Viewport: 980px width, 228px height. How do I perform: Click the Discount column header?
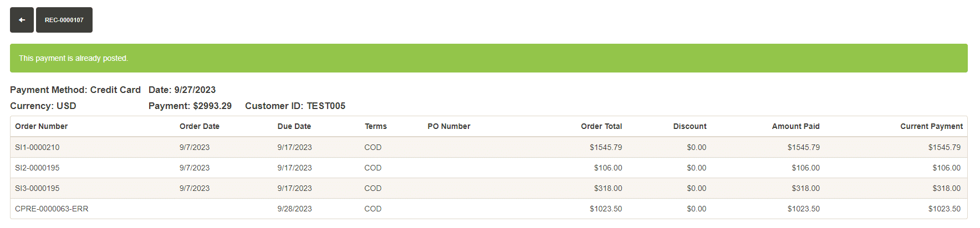pyautogui.click(x=690, y=126)
